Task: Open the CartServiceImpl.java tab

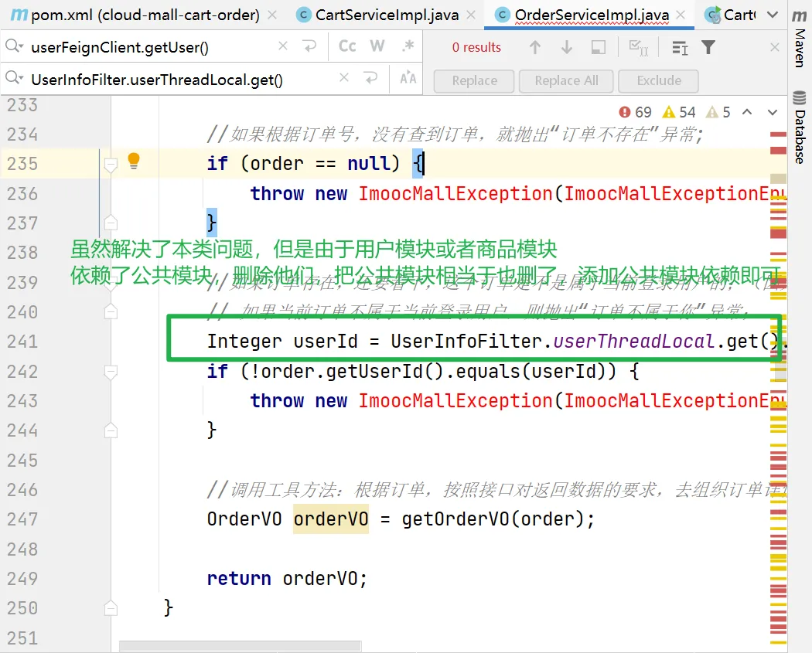Action: coord(378,15)
